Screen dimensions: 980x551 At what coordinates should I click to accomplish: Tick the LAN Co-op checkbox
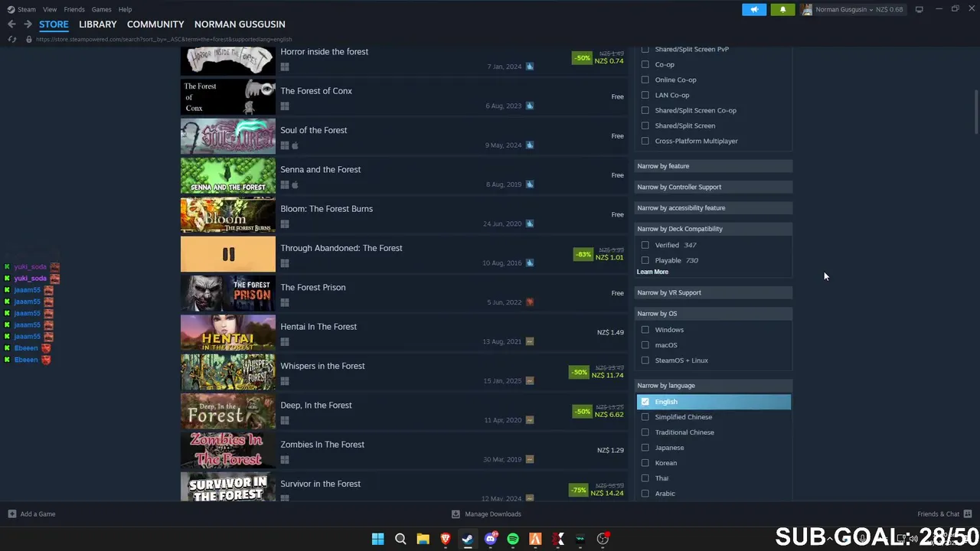tap(645, 95)
